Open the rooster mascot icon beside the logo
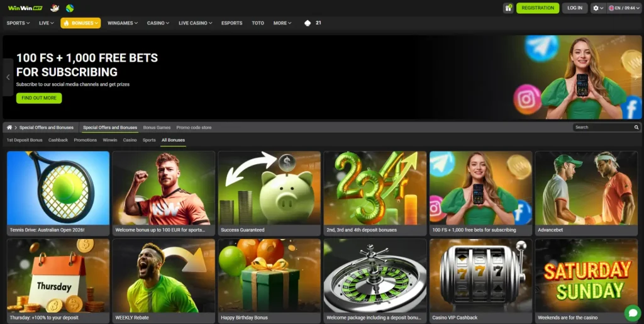Image resolution: width=644 pixels, height=324 pixels. pyautogui.click(x=54, y=8)
